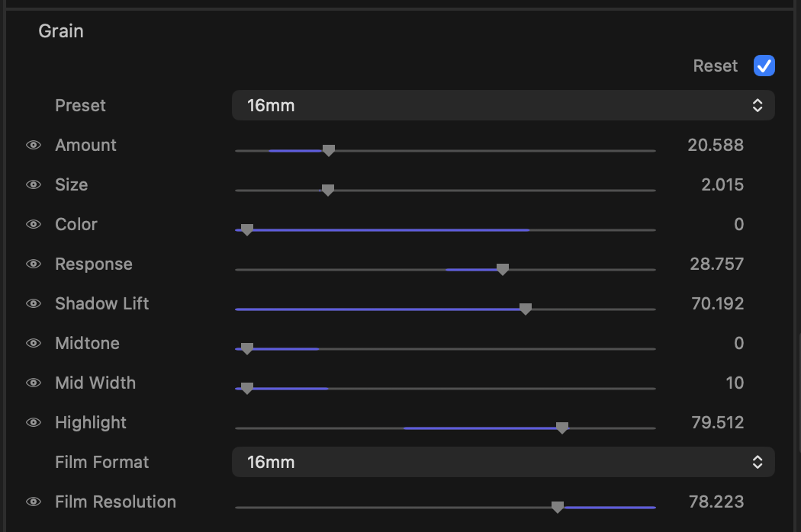Toggle the Film Resolution eye icon
Screen dimensions: 801x532
34,502
